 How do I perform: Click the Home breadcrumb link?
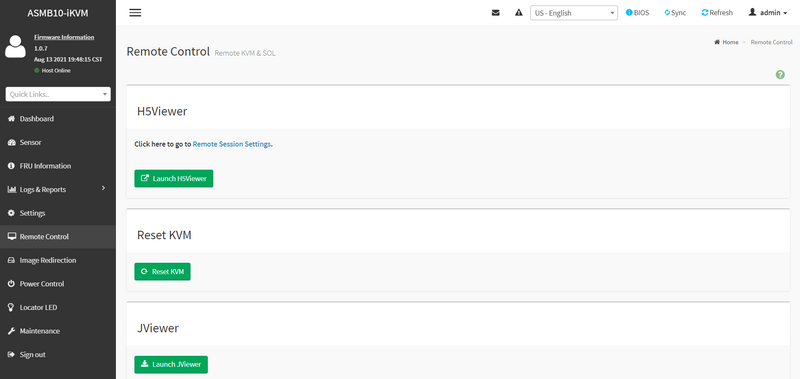click(x=730, y=42)
